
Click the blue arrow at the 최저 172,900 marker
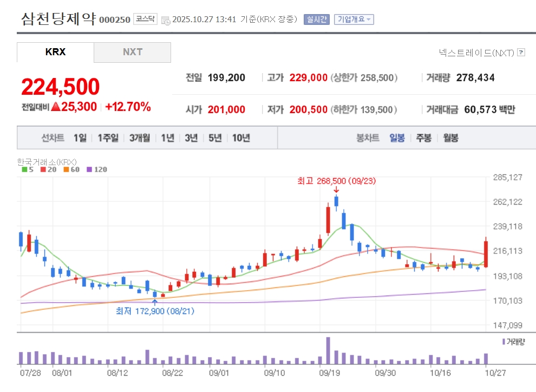click(155, 302)
